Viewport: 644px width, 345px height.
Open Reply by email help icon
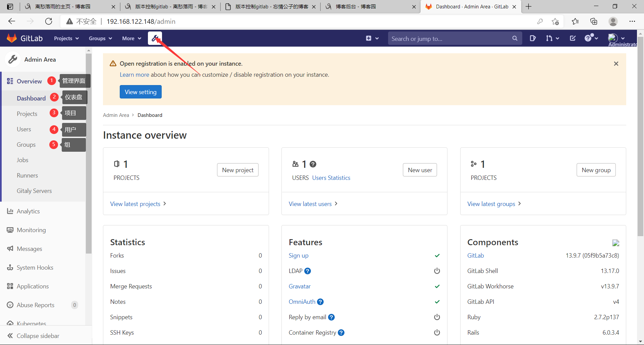click(x=331, y=317)
